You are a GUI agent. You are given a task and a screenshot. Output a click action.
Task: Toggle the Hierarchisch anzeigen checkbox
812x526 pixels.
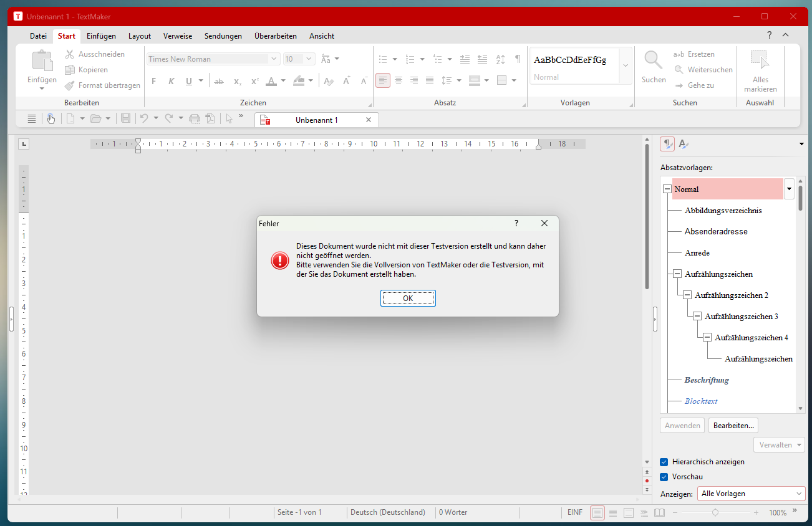point(664,462)
